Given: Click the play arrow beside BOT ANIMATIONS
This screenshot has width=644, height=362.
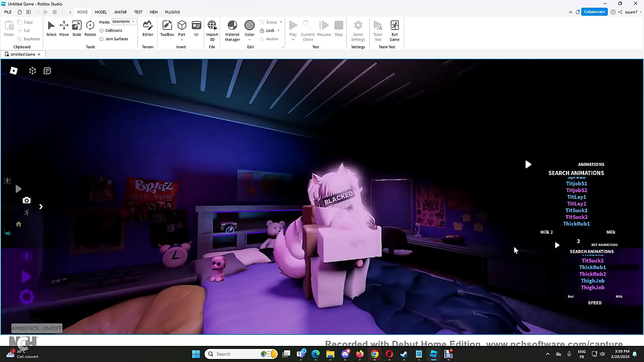Looking at the screenshot, I should point(557,245).
